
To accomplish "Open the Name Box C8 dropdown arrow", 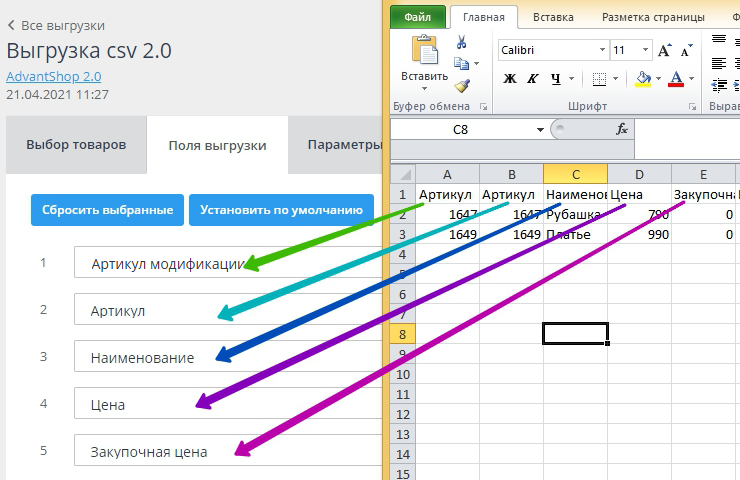I will [x=540, y=129].
